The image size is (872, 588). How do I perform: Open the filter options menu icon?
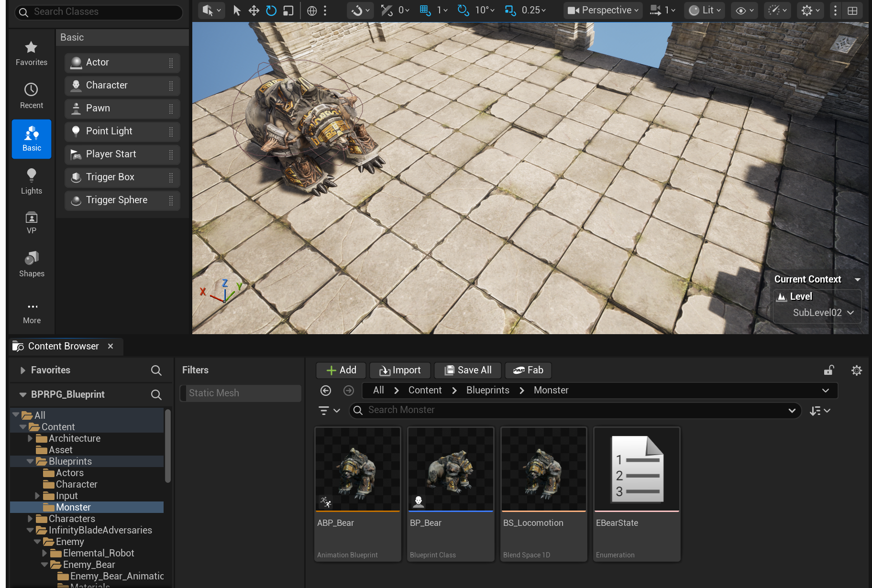[x=329, y=411]
